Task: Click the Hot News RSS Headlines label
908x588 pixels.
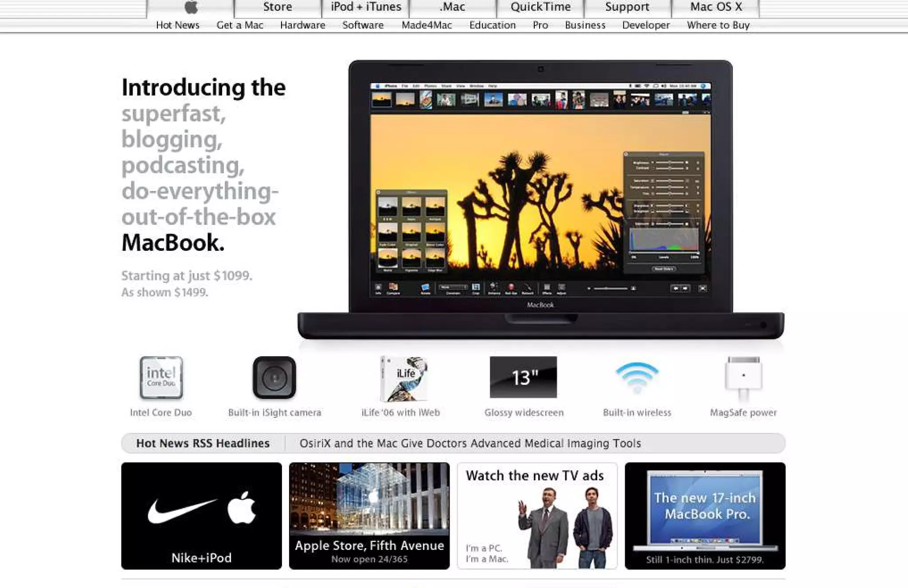Action: (x=203, y=444)
